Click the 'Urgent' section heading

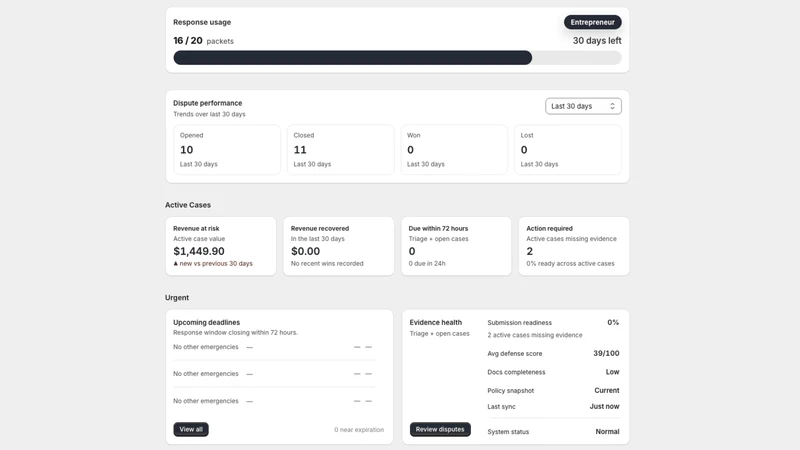pyautogui.click(x=177, y=298)
